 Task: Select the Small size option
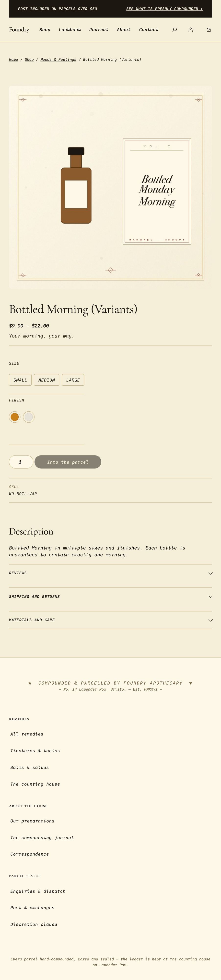(x=20, y=380)
